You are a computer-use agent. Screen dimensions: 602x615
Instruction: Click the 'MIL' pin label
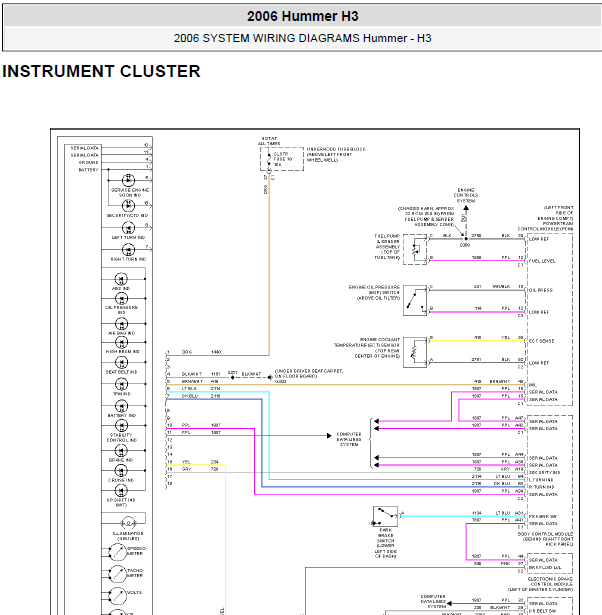tap(532, 385)
